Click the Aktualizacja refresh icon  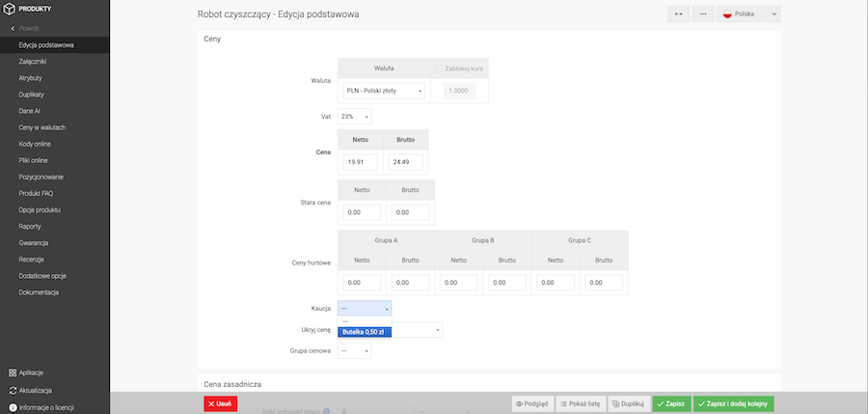pos(13,390)
